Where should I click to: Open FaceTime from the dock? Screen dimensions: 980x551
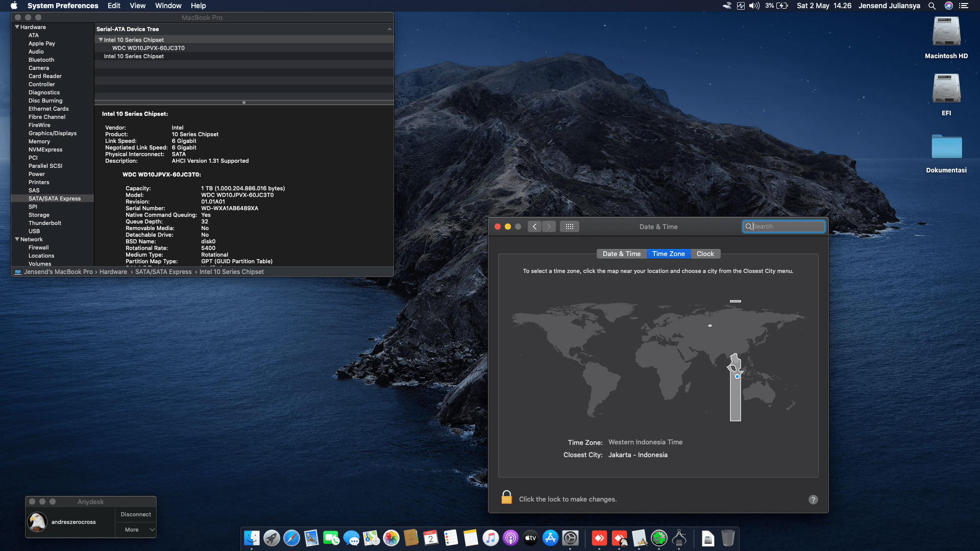(x=331, y=538)
